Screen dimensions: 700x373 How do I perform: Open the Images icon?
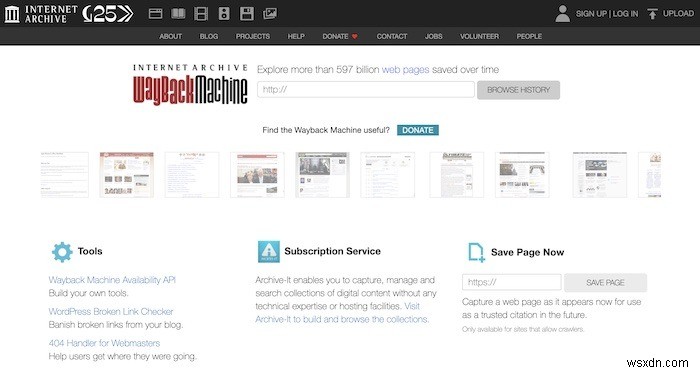[270, 13]
